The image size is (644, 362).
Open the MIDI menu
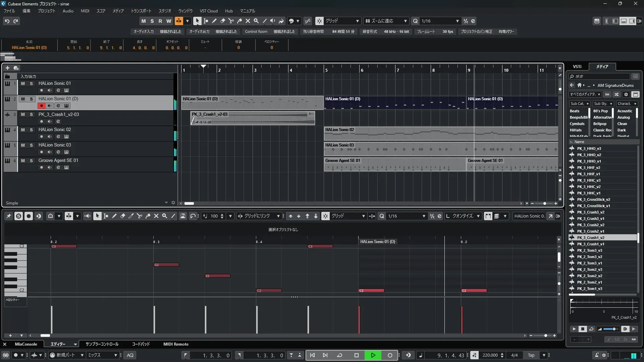point(85,11)
